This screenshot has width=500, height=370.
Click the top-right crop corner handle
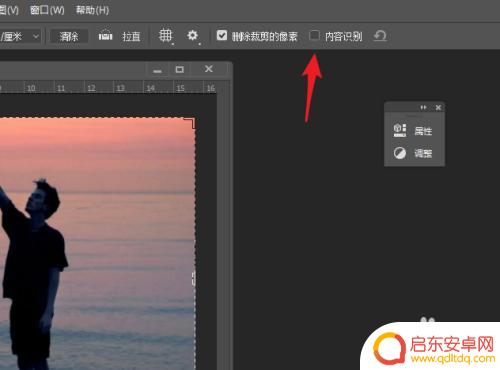(x=190, y=122)
